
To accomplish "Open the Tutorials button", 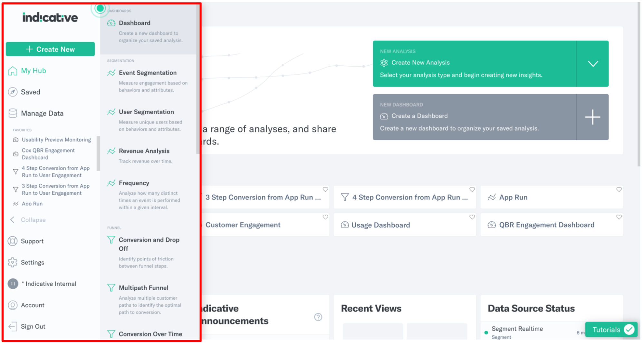I will pos(611,329).
